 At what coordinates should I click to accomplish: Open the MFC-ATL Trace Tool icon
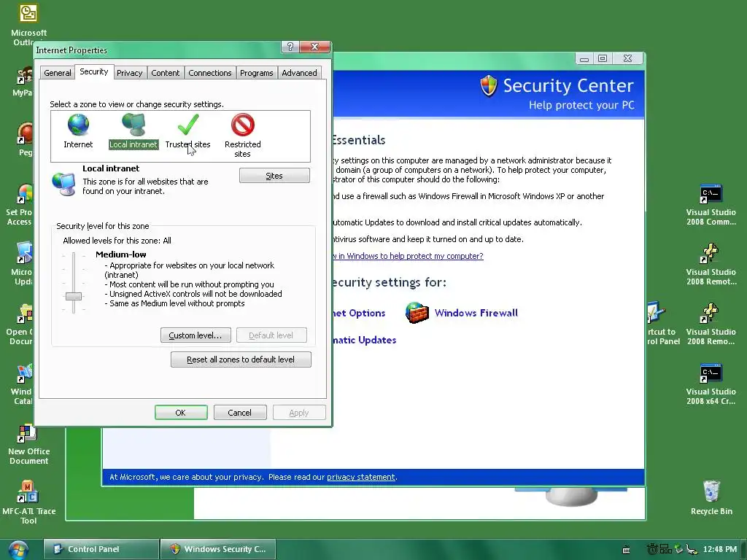28,502
